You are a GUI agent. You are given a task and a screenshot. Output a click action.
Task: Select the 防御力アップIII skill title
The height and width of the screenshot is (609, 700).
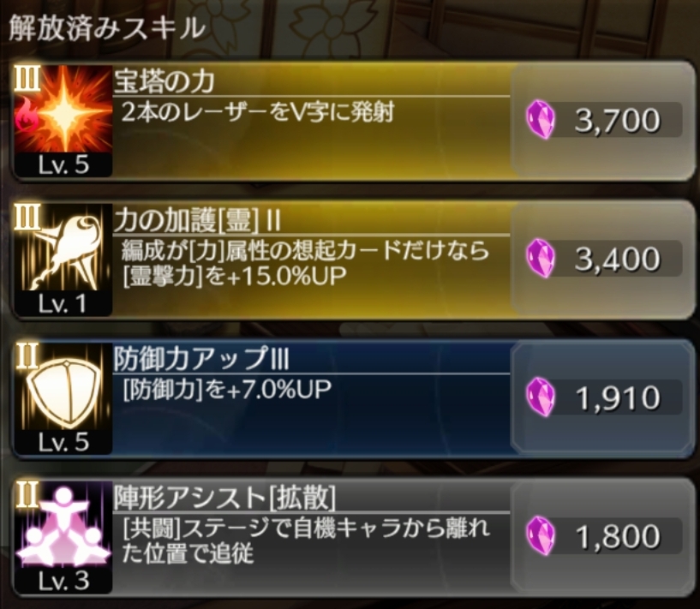202,359
